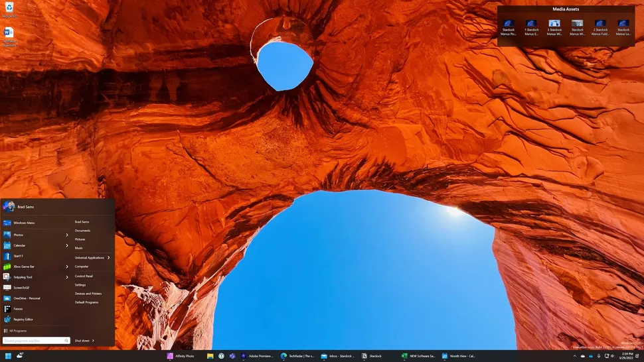Image resolution: width=644 pixels, height=362 pixels.
Task: Open the Pictures folder link
Action: [80, 239]
